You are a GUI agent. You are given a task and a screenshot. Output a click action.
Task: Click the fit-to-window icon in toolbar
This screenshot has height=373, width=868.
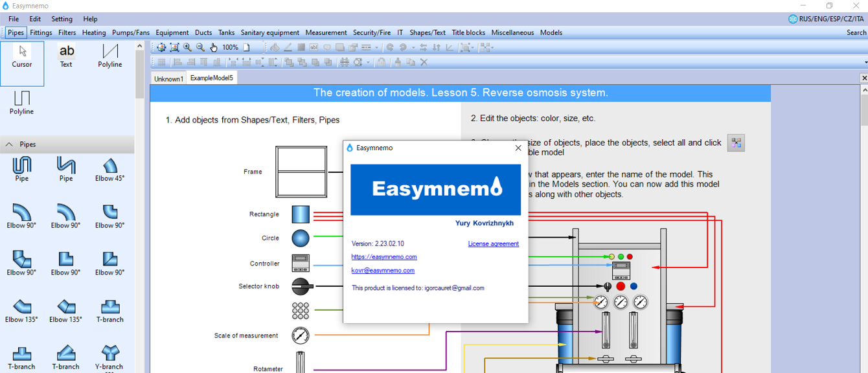pos(174,47)
